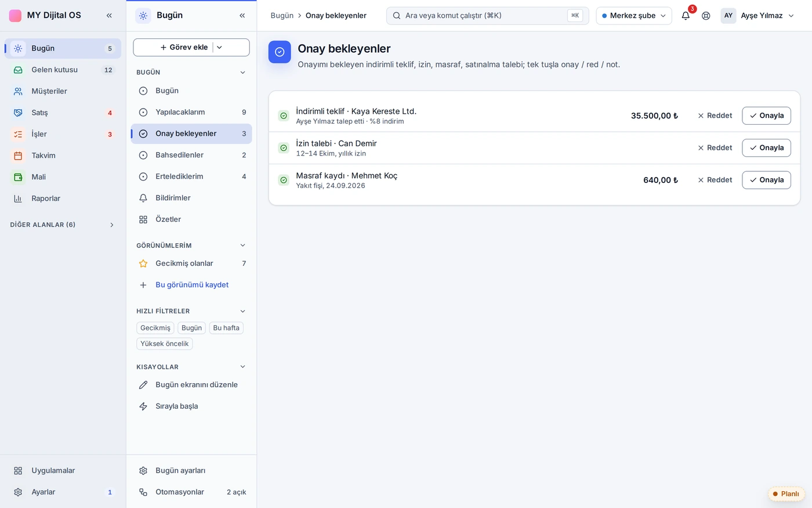Click the Gelen kutusu inbox icon
Viewport: 812px width, 508px height.
point(18,70)
